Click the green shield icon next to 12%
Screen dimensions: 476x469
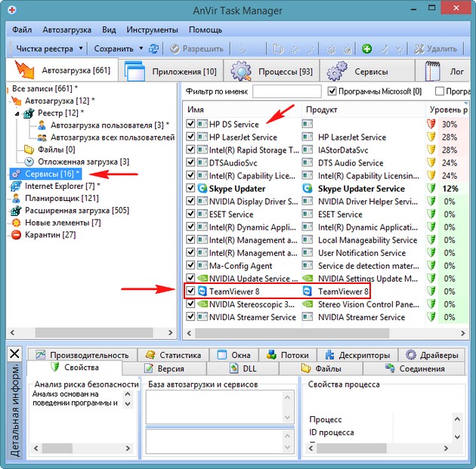point(431,188)
